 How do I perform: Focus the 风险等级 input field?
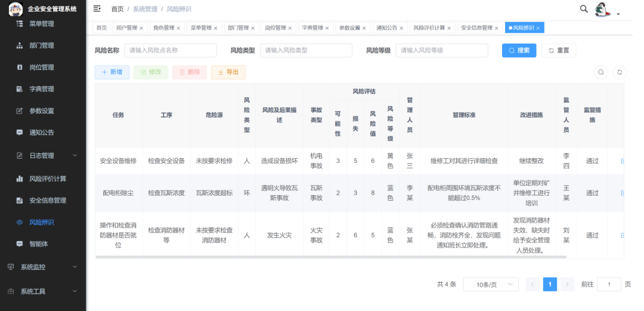(x=442, y=51)
